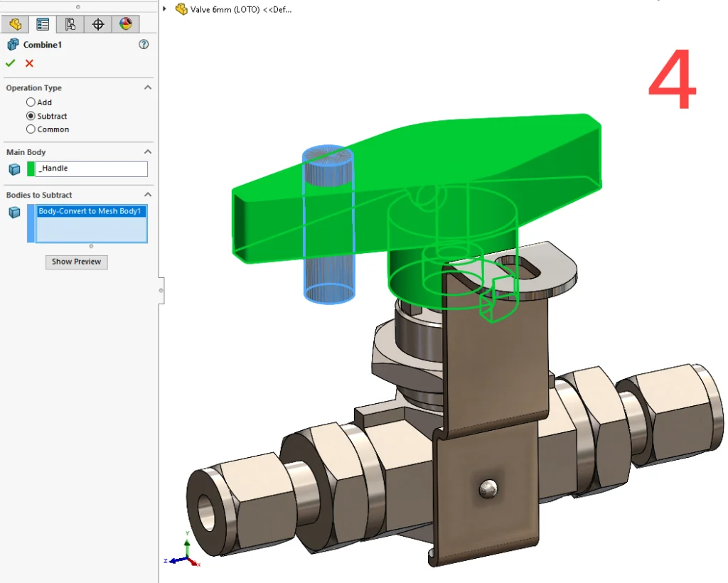This screenshot has width=728, height=583.
Task: Collapse the Bodies to Subtract section
Action: pos(148,194)
